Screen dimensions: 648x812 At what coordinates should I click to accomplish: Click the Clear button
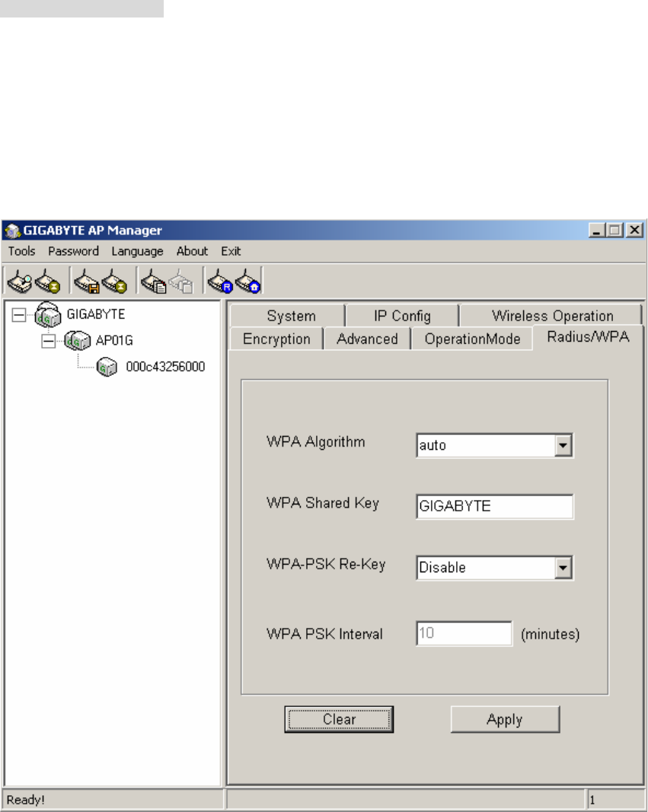point(339,719)
